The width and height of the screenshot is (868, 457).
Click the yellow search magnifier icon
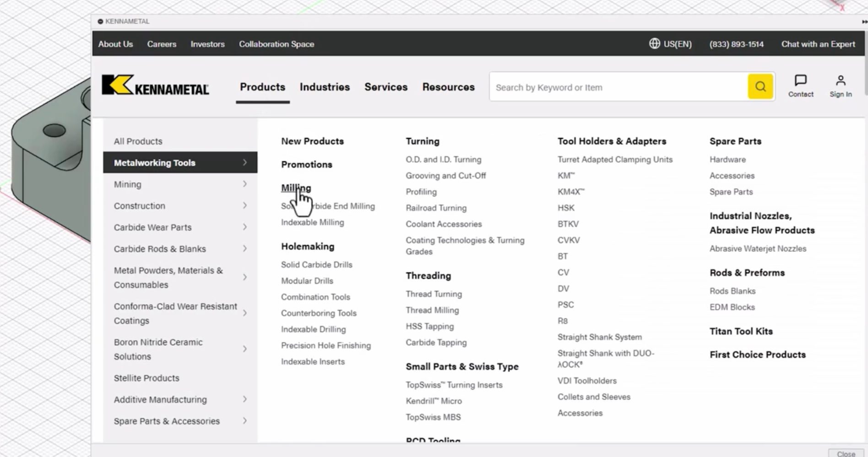coord(760,86)
